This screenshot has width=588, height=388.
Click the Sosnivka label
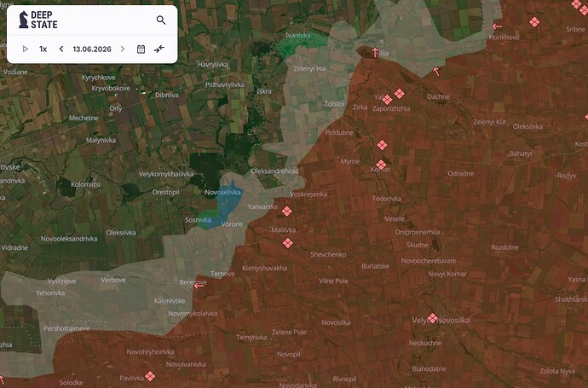[x=198, y=220]
